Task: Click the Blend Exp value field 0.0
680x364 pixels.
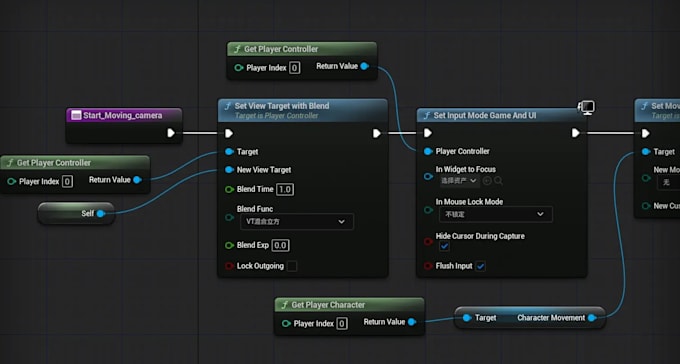Action: click(x=280, y=245)
